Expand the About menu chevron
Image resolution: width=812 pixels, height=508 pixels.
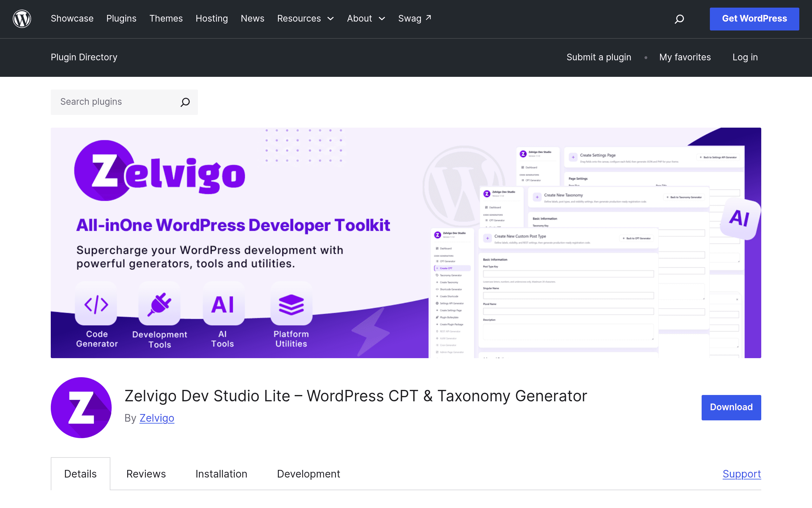pos(382,19)
